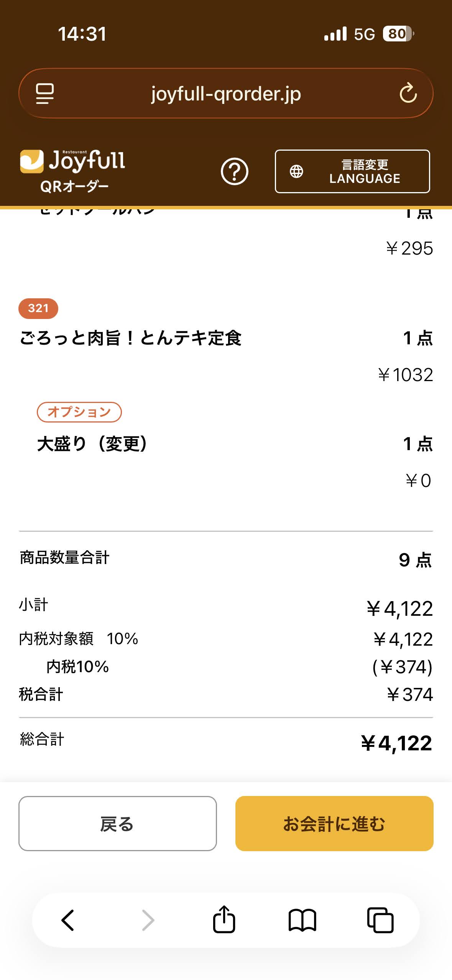Tap Safari's forward arrow
Image resolution: width=452 pixels, height=980 pixels.
(148, 920)
